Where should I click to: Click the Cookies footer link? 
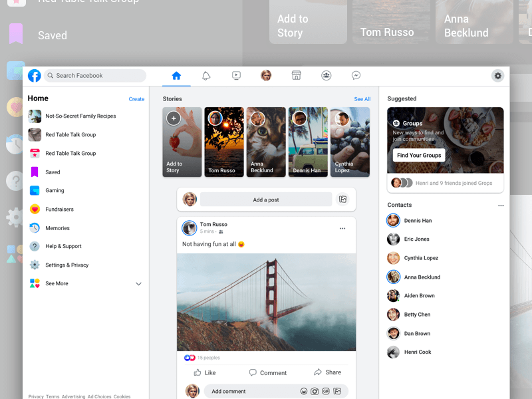[122, 396]
